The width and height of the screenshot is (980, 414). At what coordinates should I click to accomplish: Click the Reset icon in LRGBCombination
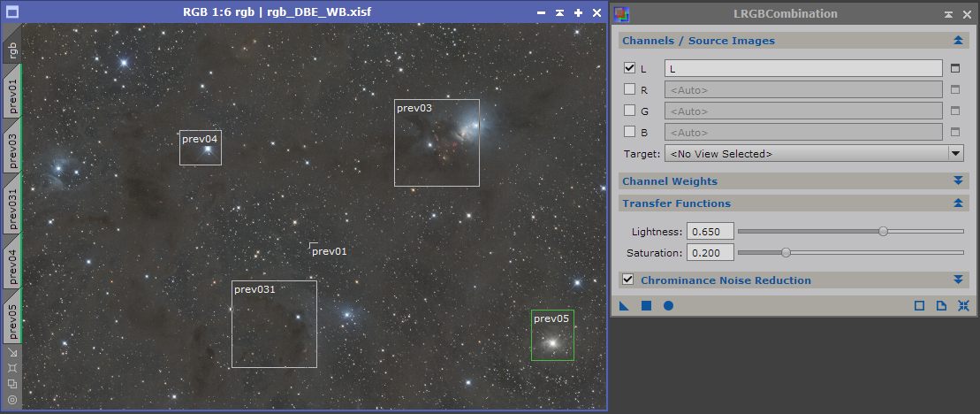pyautogui.click(x=963, y=306)
